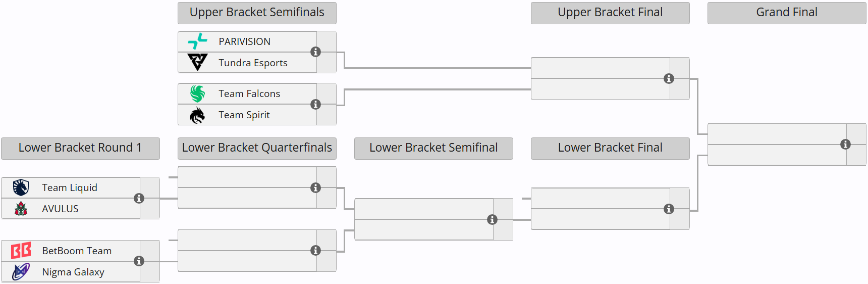Click the Team Falcons logo
The image size is (868, 284).
197,93
